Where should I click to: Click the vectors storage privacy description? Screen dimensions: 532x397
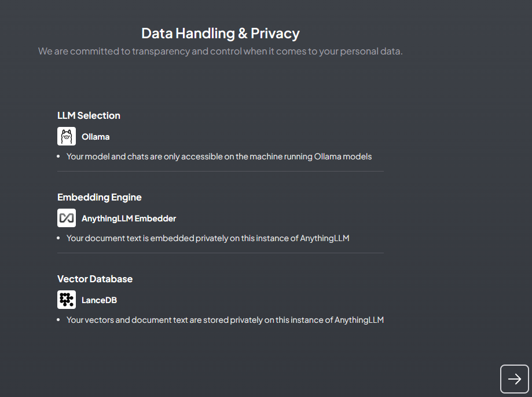[225, 320]
